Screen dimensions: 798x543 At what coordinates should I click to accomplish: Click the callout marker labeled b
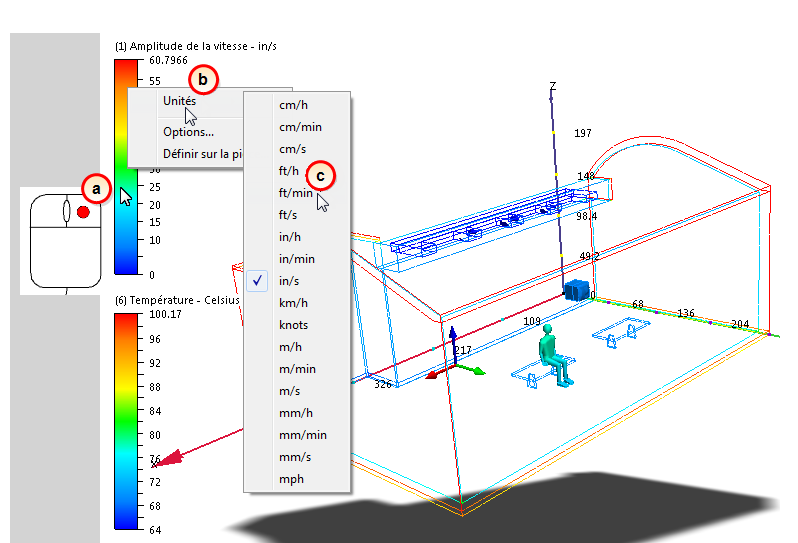(203, 80)
